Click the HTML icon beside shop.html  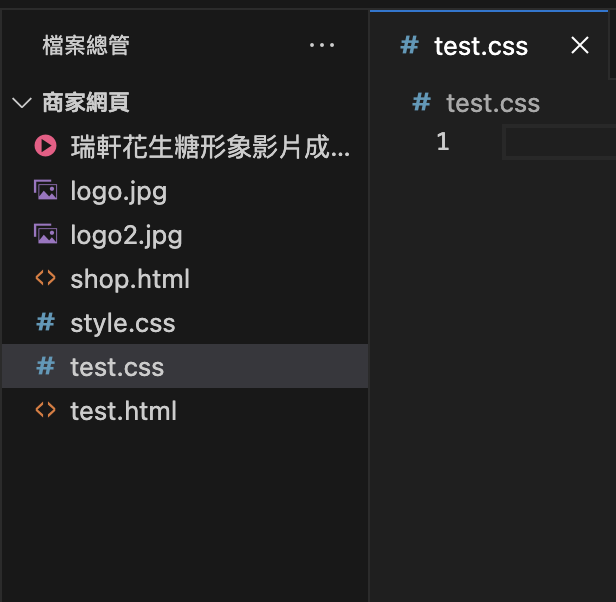pyautogui.click(x=45, y=278)
